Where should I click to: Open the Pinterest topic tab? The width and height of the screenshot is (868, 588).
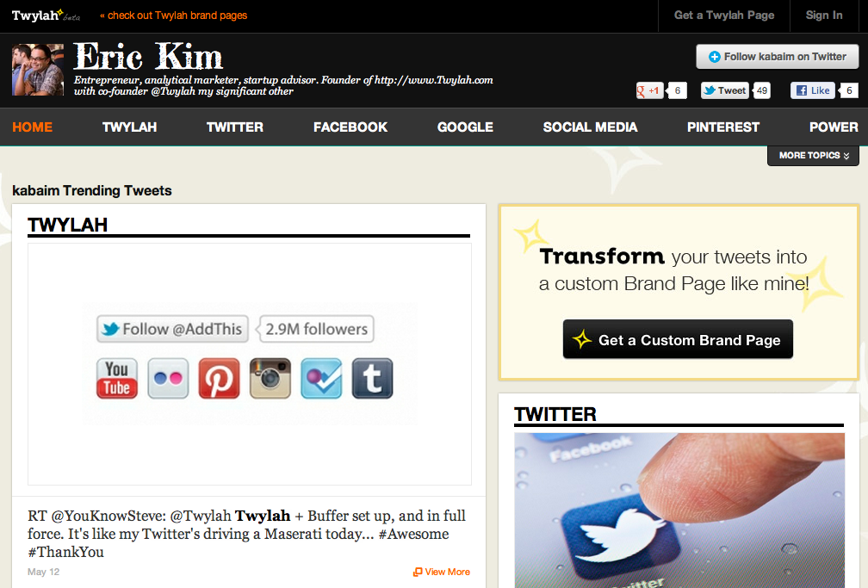pyautogui.click(x=723, y=127)
